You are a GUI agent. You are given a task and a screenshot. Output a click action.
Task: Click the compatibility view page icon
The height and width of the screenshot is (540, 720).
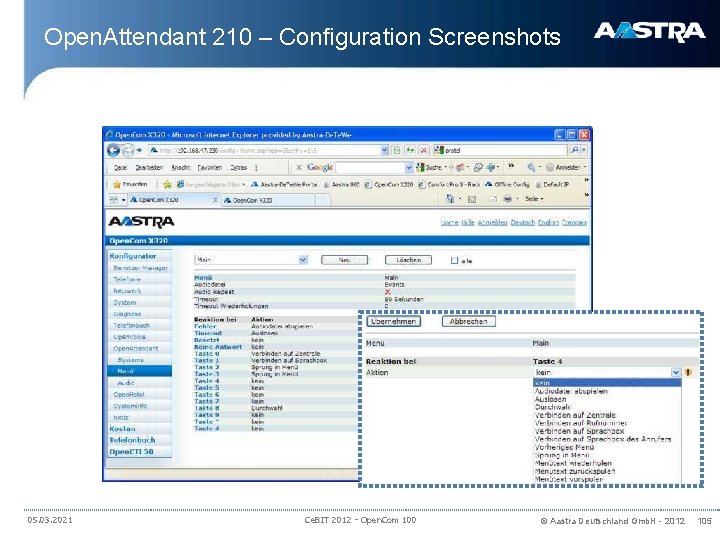397,150
